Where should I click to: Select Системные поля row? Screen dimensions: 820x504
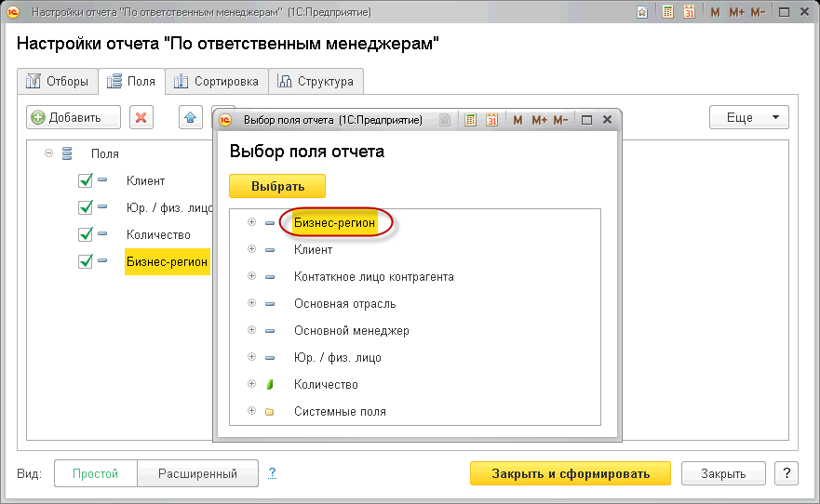point(340,412)
